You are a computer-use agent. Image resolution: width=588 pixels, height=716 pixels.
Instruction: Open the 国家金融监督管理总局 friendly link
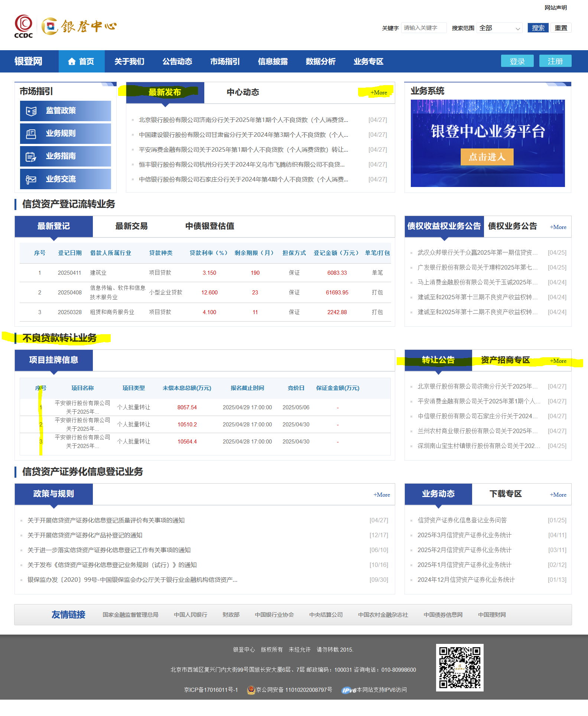(x=130, y=615)
